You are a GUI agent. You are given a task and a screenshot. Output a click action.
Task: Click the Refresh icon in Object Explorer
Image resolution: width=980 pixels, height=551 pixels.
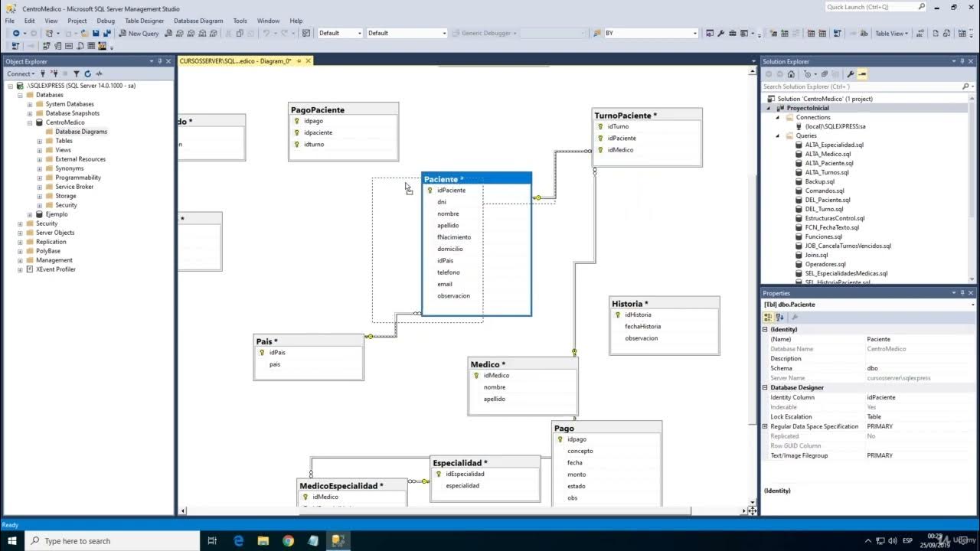coord(87,73)
